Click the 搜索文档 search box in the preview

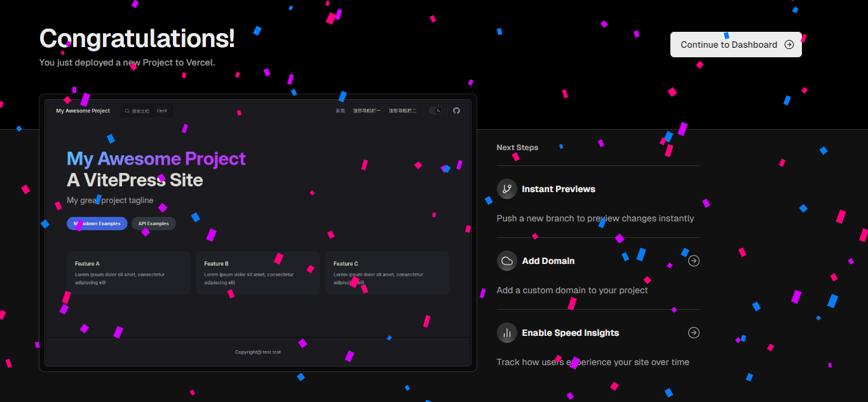147,111
